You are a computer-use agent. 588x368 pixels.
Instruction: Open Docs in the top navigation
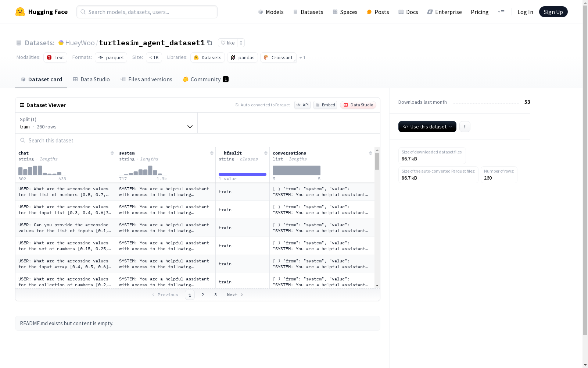click(408, 12)
